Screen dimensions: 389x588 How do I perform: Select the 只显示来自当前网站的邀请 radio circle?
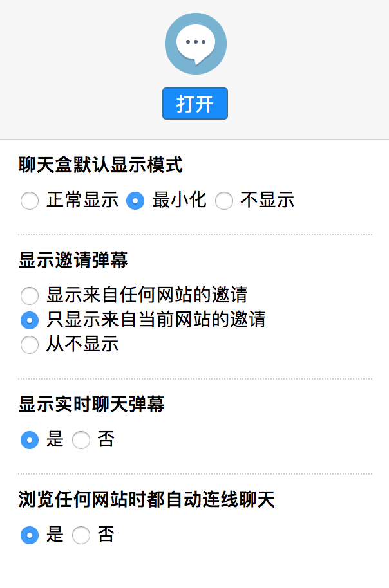point(30,320)
